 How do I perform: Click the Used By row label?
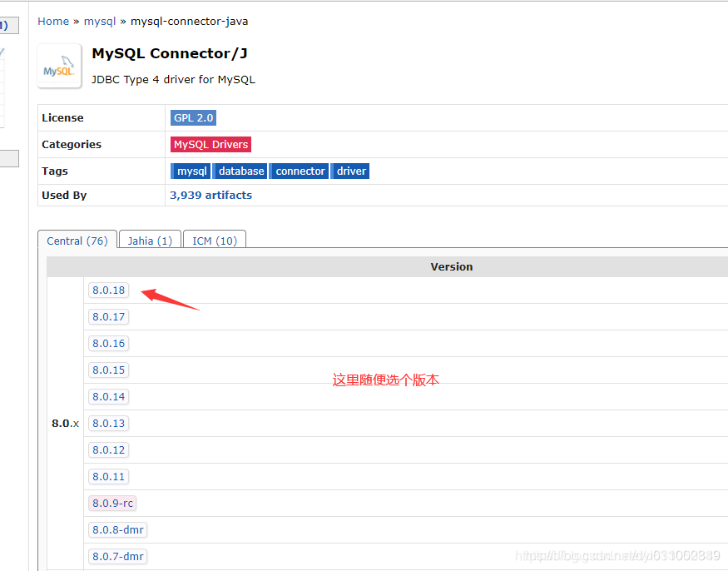point(64,195)
